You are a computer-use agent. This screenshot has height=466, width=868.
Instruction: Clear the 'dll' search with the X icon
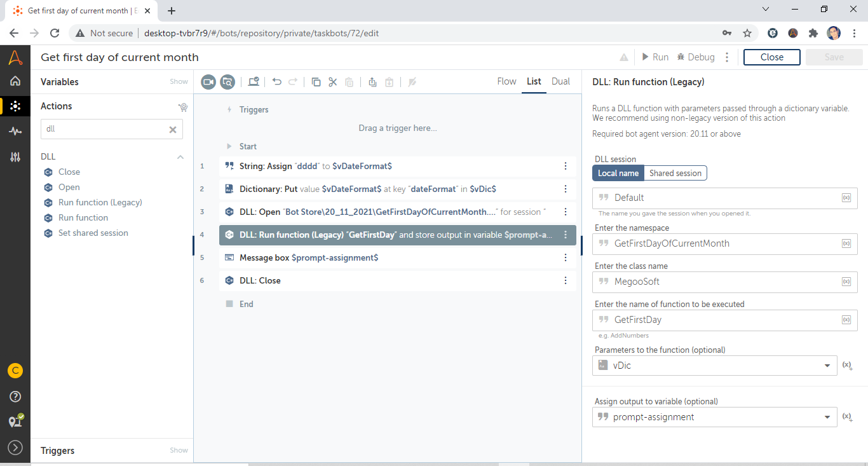pos(172,129)
